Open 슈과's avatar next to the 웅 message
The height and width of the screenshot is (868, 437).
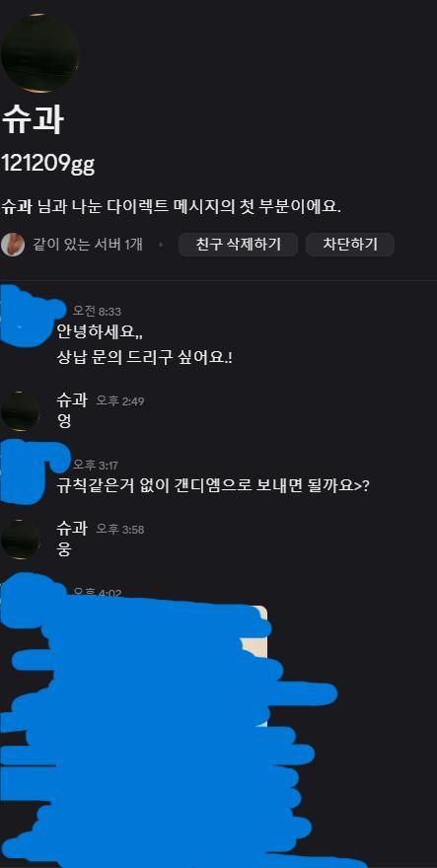pyautogui.click(x=20, y=540)
